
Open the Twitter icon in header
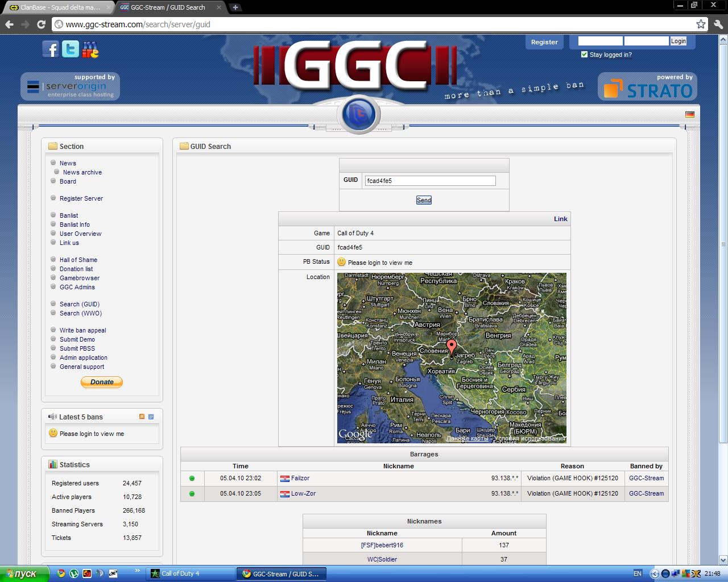(x=71, y=49)
